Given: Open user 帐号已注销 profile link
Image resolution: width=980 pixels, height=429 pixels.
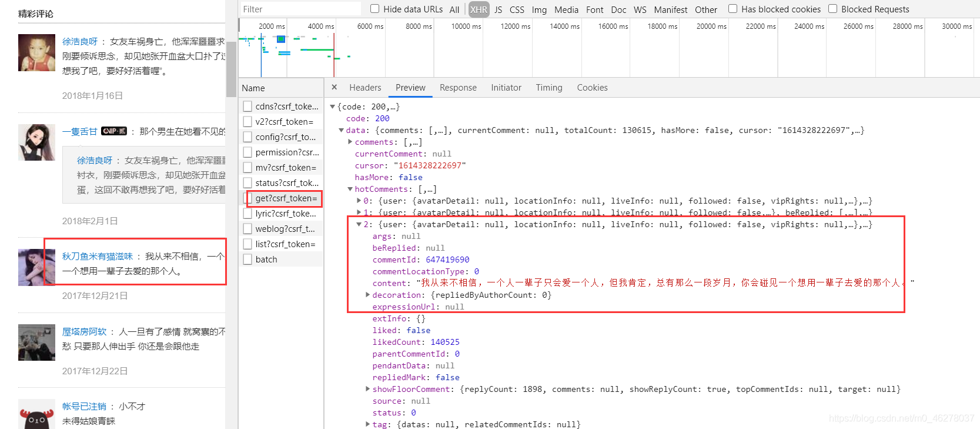Looking at the screenshot, I should tap(85, 407).
